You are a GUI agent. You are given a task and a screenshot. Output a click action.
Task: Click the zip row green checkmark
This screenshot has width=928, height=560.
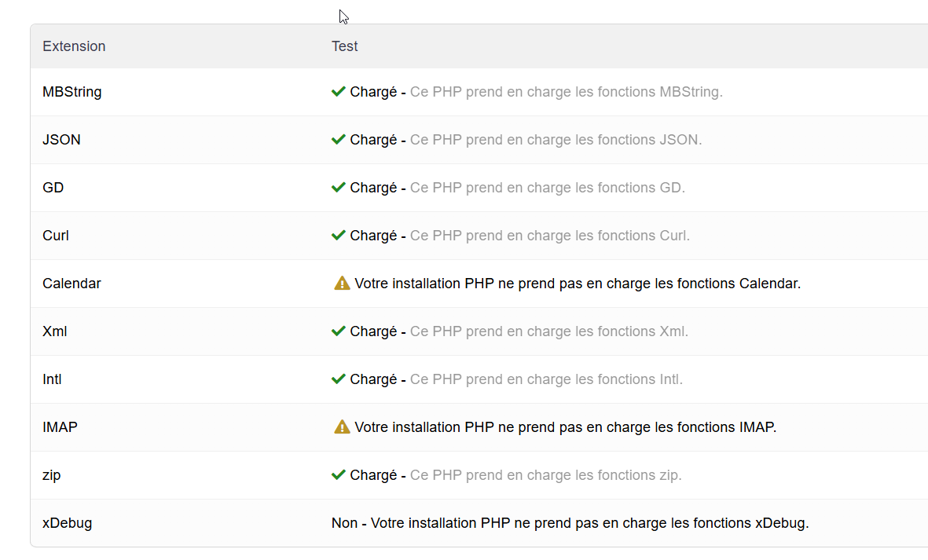(339, 475)
